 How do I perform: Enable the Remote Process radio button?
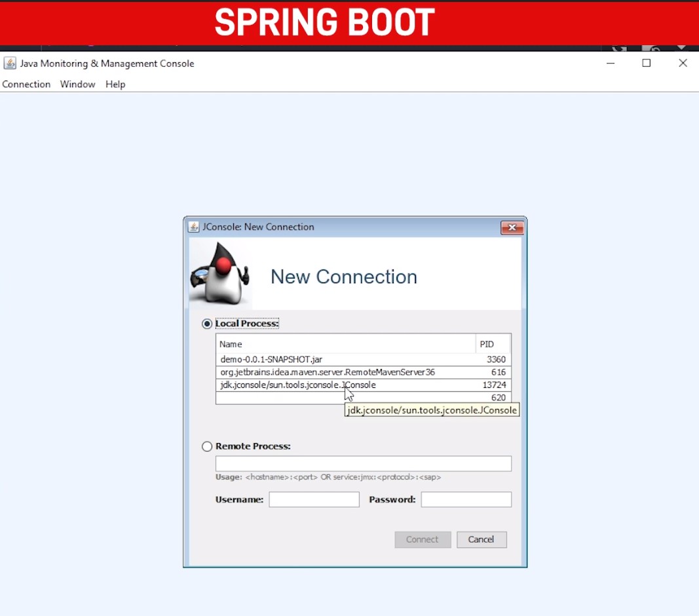pyautogui.click(x=206, y=446)
